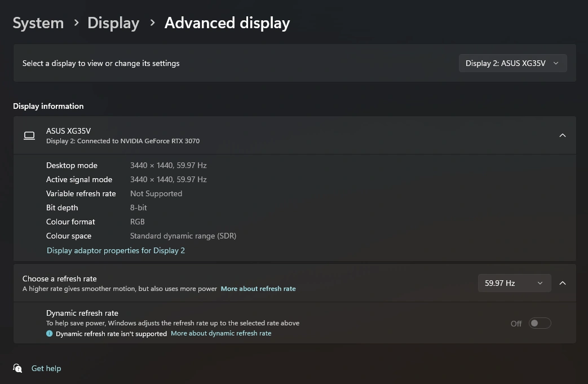The height and width of the screenshot is (384, 588).
Task: Open the Display 2: ASUS XG35V selector
Action: 512,63
